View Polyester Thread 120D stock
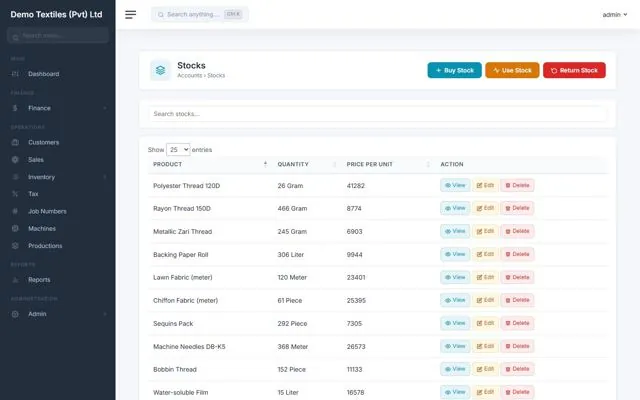 455,185
